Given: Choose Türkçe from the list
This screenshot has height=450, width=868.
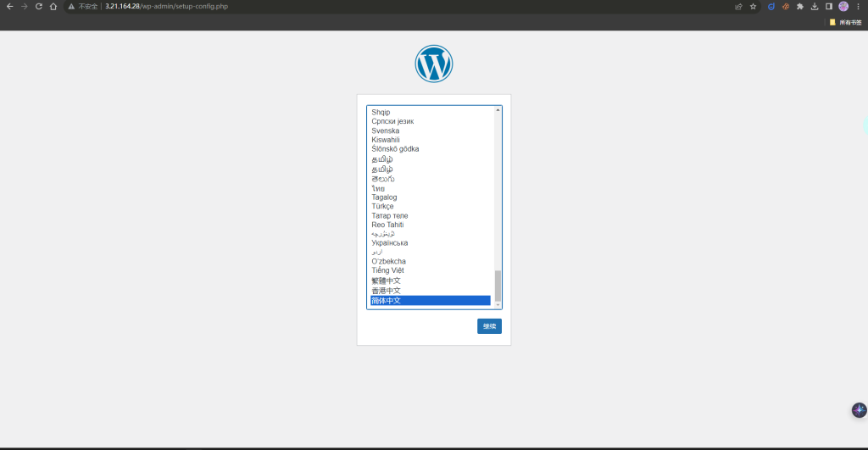Looking at the screenshot, I should click(x=430, y=206).
